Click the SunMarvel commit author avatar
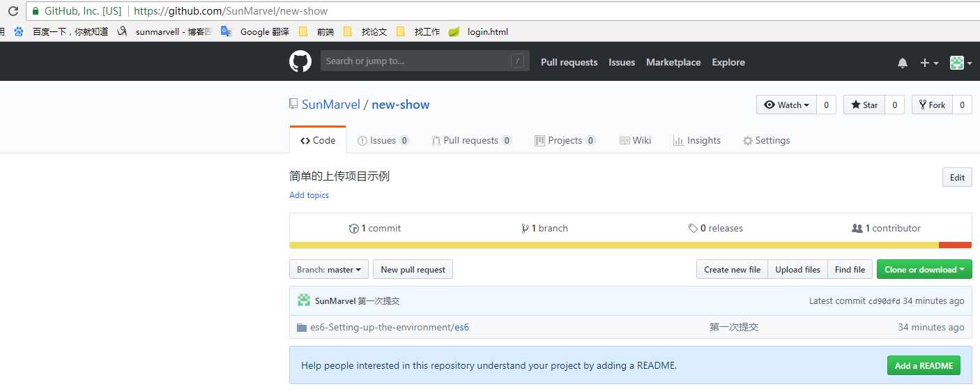This screenshot has height=389, width=980. point(304,300)
